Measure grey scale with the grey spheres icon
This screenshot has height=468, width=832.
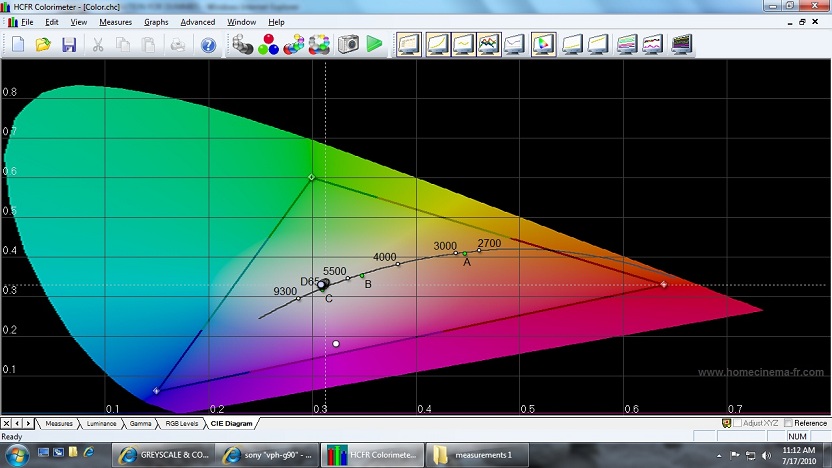[x=242, y=45]
